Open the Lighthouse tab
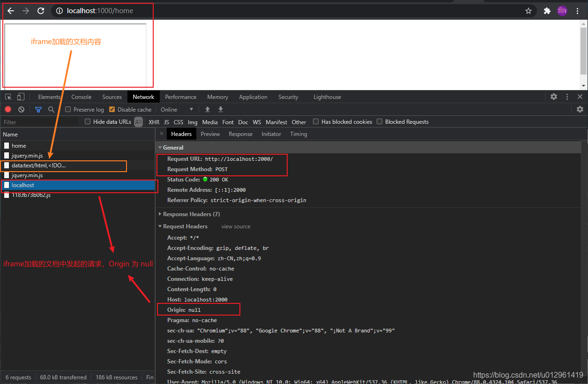588x384 pixels. click(327, 97)
